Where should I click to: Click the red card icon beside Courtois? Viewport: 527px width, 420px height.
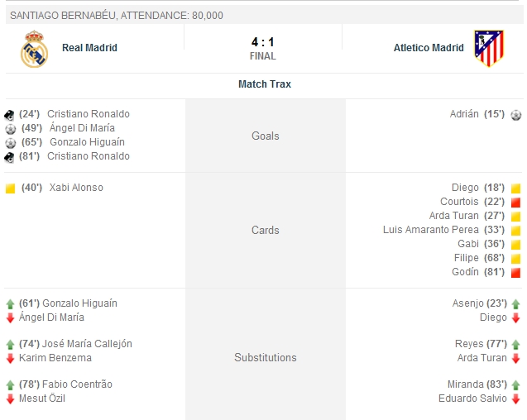(x=515, y=203)
